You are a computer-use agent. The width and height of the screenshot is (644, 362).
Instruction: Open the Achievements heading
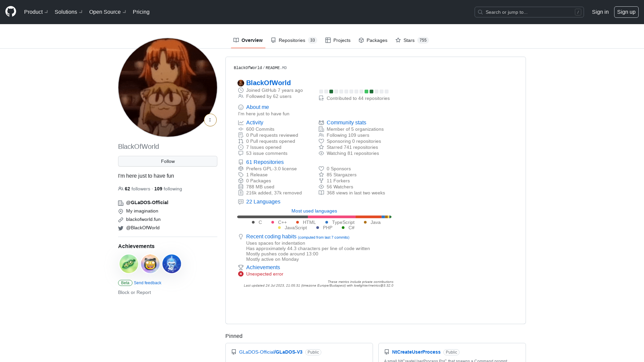coord(136,246)
